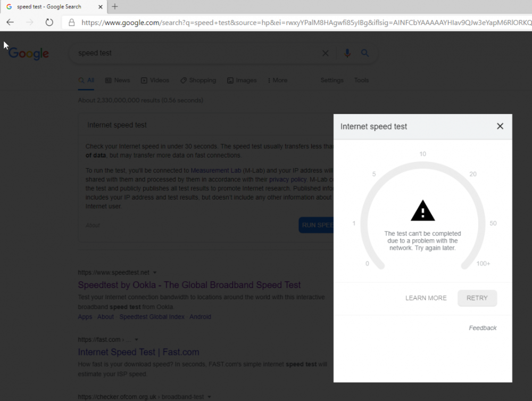Open 'Internet Speed Test | Fast.com' result

(138, 352)
